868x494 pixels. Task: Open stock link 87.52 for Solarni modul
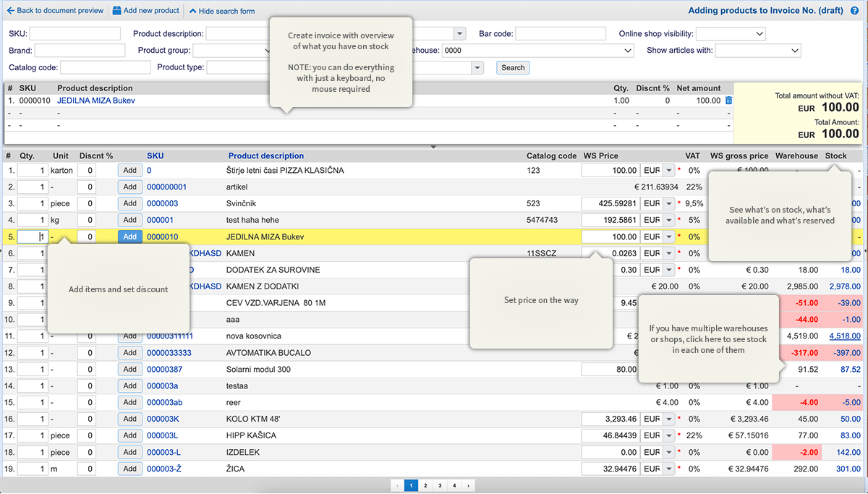[851, 369]
